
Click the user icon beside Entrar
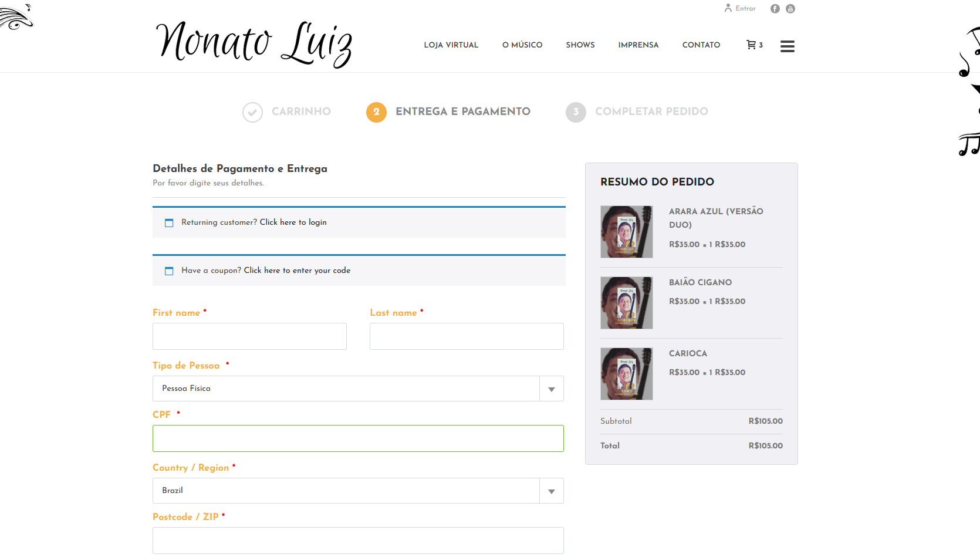(x=728, y=8)
